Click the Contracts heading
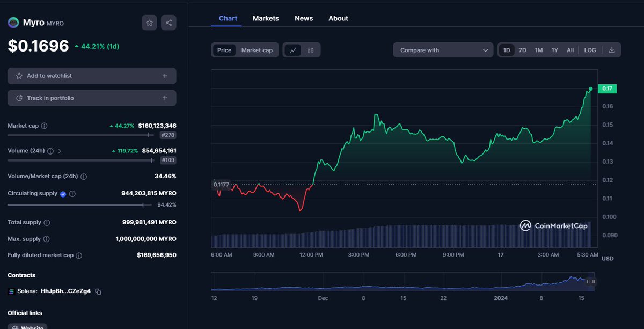 [21, 275]
